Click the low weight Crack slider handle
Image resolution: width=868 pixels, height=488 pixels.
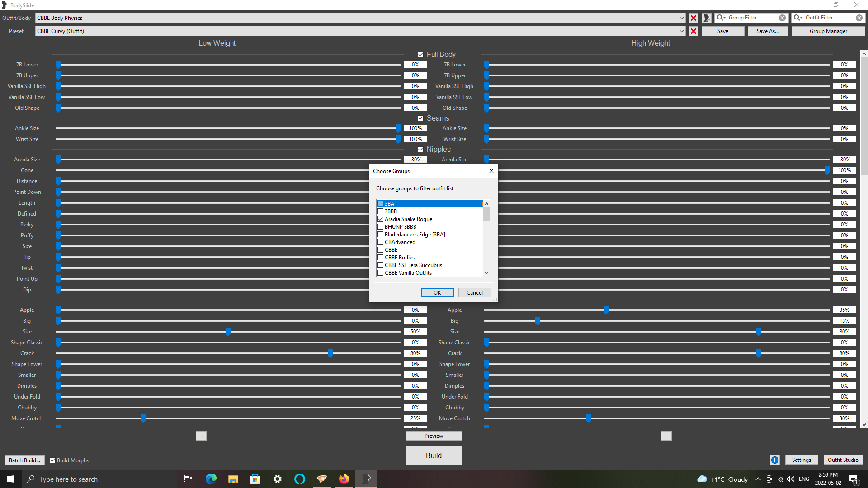(330, 353)
